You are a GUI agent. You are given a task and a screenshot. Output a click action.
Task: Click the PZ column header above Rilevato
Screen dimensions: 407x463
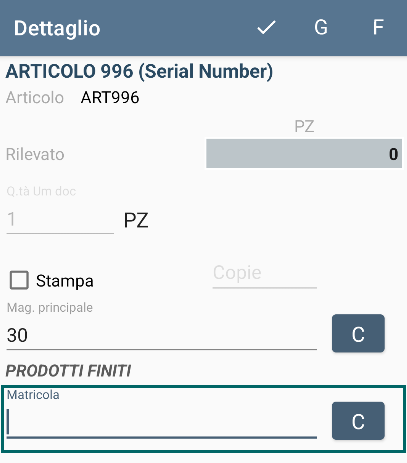pyautogui.click(x=304, y=126)
